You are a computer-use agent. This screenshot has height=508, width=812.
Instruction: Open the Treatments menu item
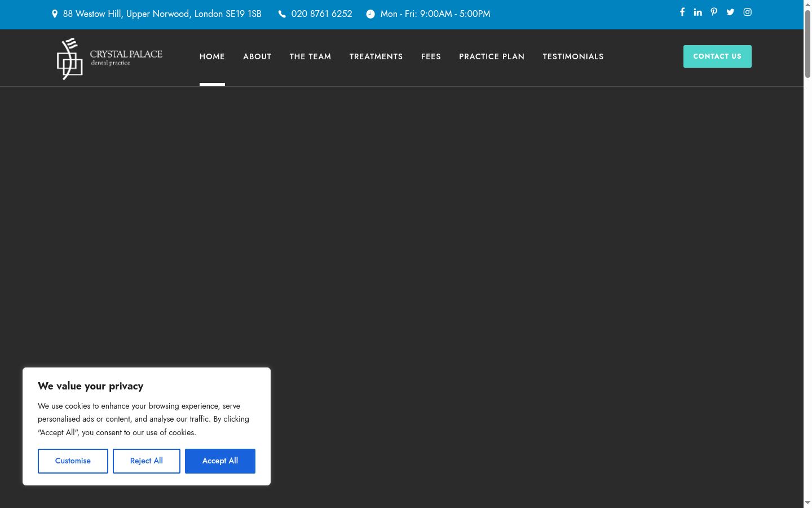point(376,56)
